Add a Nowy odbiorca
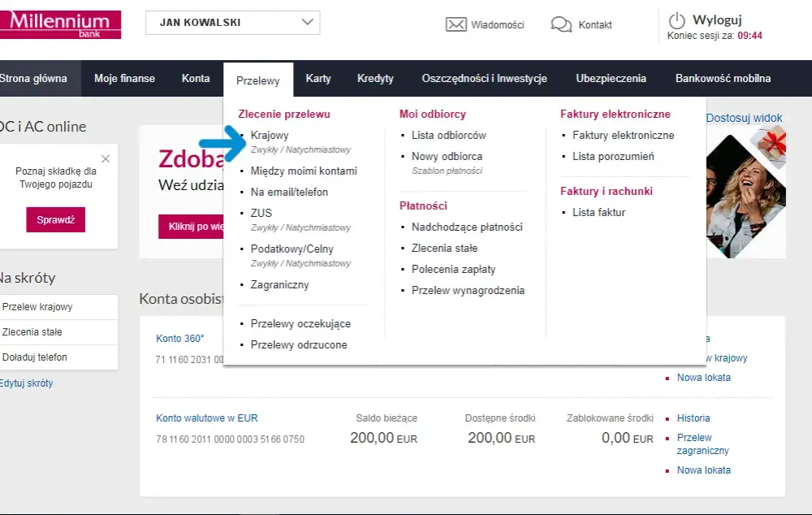Image resolution: width=812 pixels, height=515 pixels. tap(447, 157)
